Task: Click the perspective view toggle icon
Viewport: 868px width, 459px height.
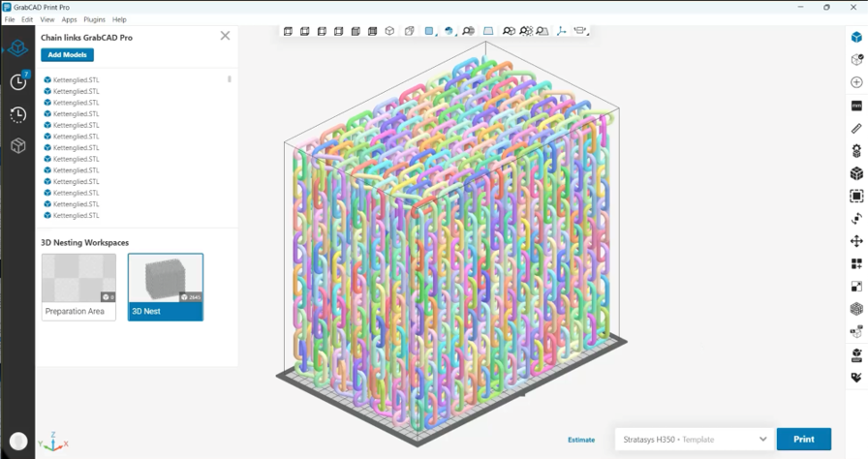Action: pyautogui.click(x=410, y=32)
